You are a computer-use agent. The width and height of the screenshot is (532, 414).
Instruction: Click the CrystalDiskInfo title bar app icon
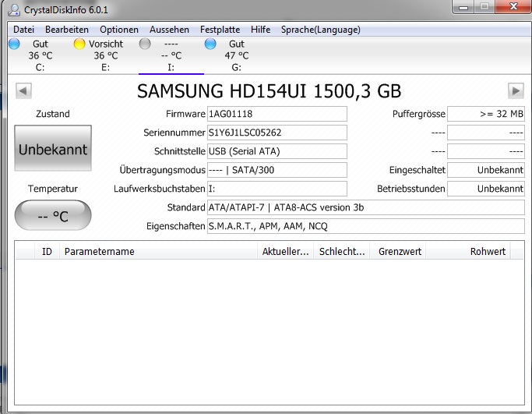pyautogui.click(x=14, y=9)
